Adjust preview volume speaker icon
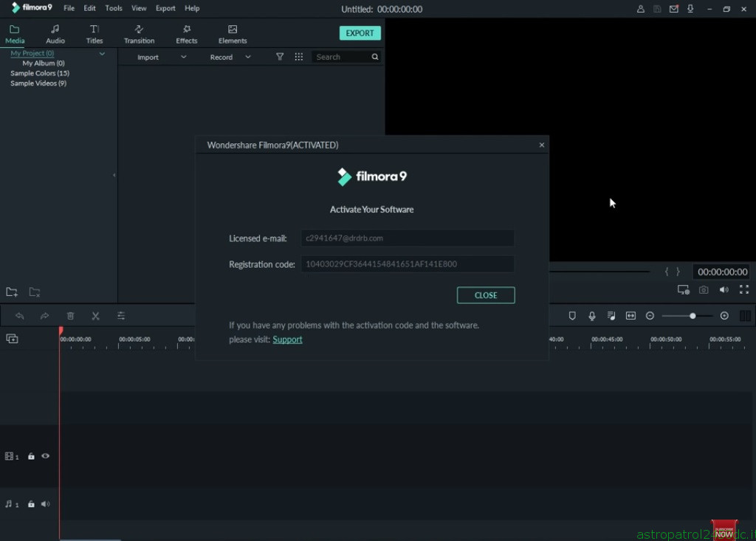The height and width of the screenshot is (541, 756). pyautogui.click(x=724, y=290)
